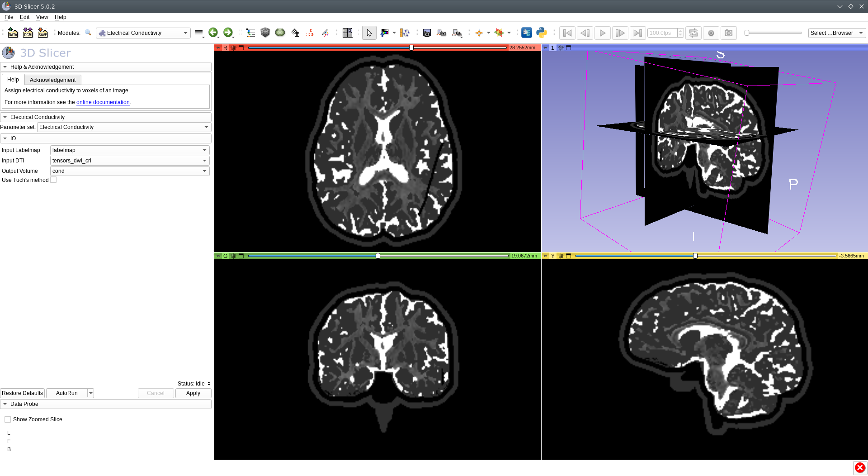Open the online documentation link
The width and height of the screenshot is (868, 476).
click(103, 102)
